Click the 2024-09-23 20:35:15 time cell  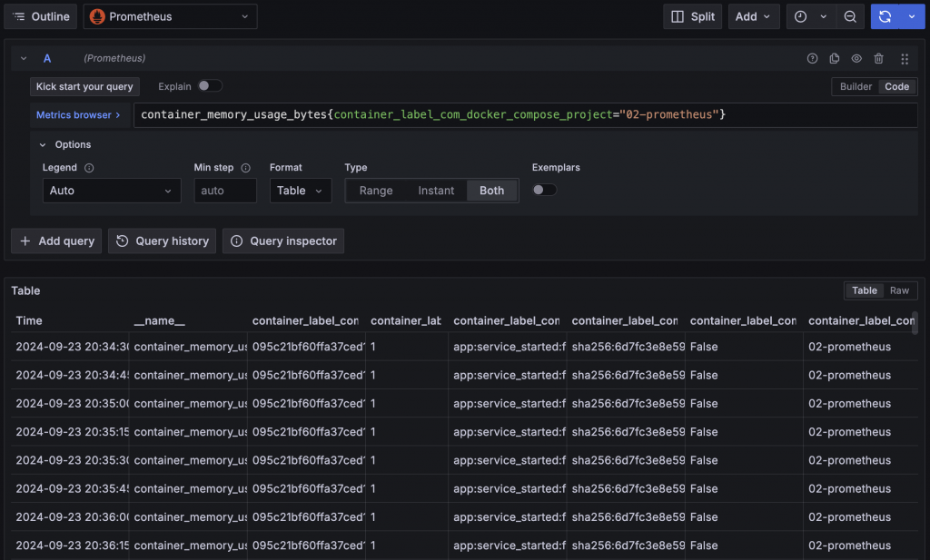(71, 432)
